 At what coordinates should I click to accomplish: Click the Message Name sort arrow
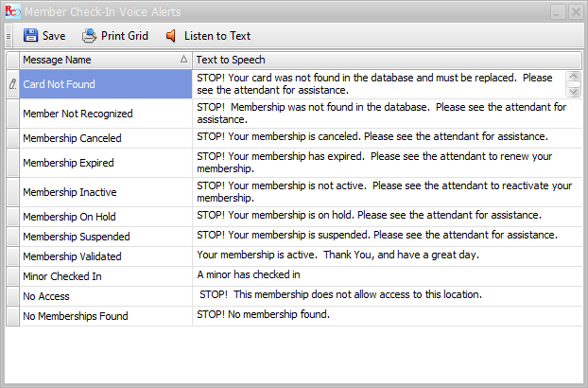(183, 60)
